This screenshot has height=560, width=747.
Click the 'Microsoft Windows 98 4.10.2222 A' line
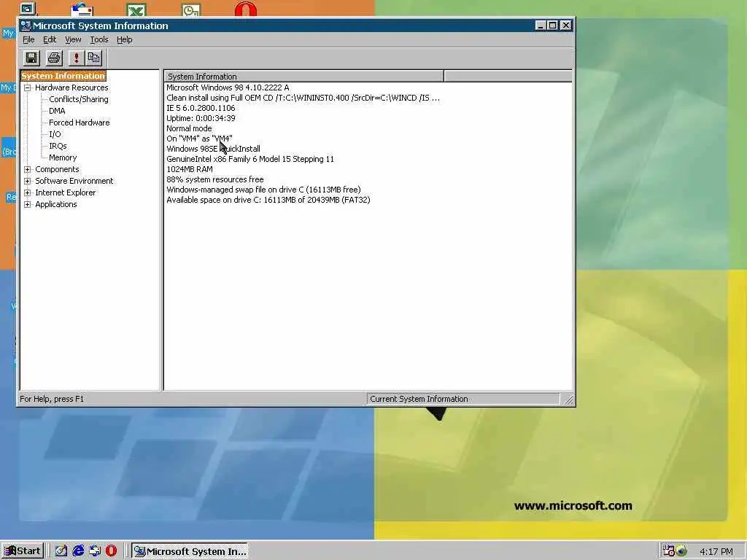[228, 87]
